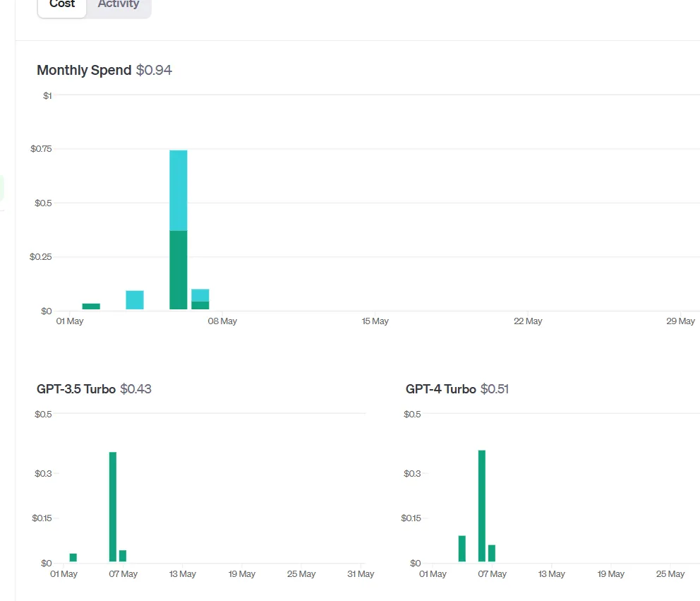Image resolution: width=700 pixels, height=601 pixels.
Task: Click the GPT-4 Turbo chart title
Action: 440,388
